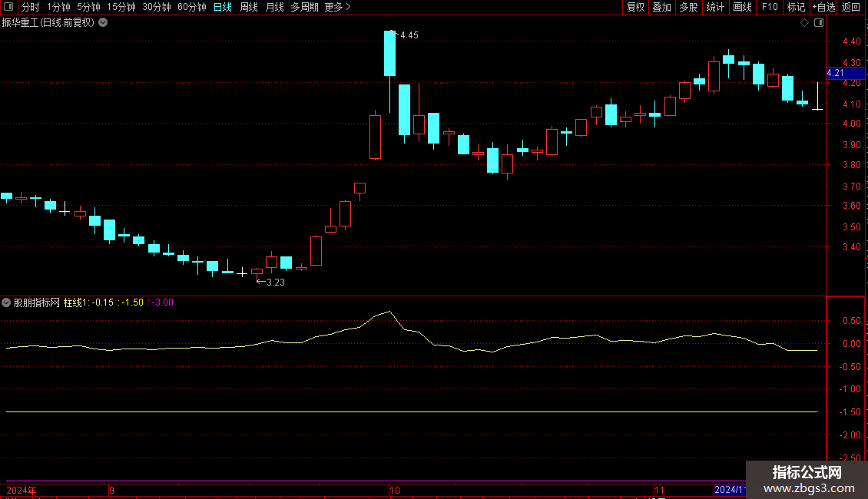Click the last white candlestick near 4.21

pyautogui.click(x=817, y=96)
